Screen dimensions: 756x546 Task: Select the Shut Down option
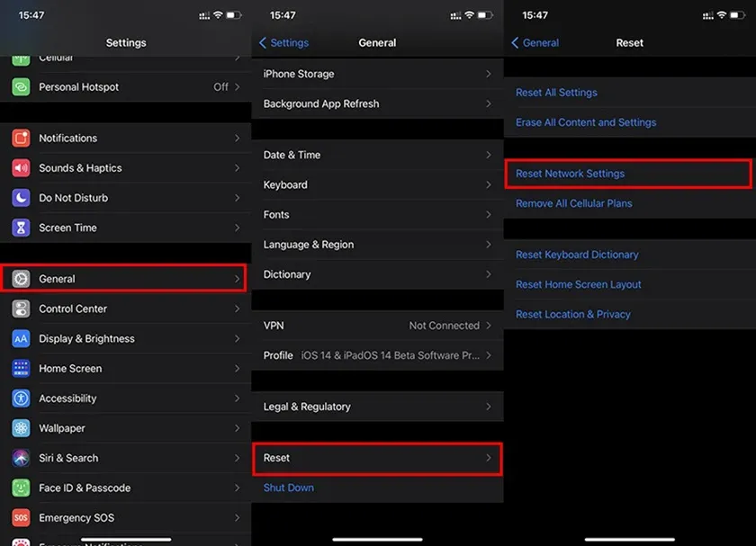click(286, 487)
